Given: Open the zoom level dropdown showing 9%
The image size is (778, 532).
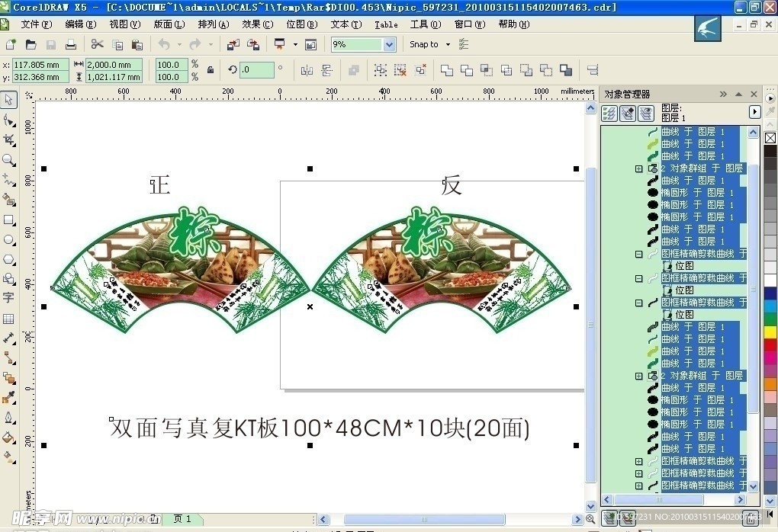Looking at the screenshot, I should pos(389,45).
